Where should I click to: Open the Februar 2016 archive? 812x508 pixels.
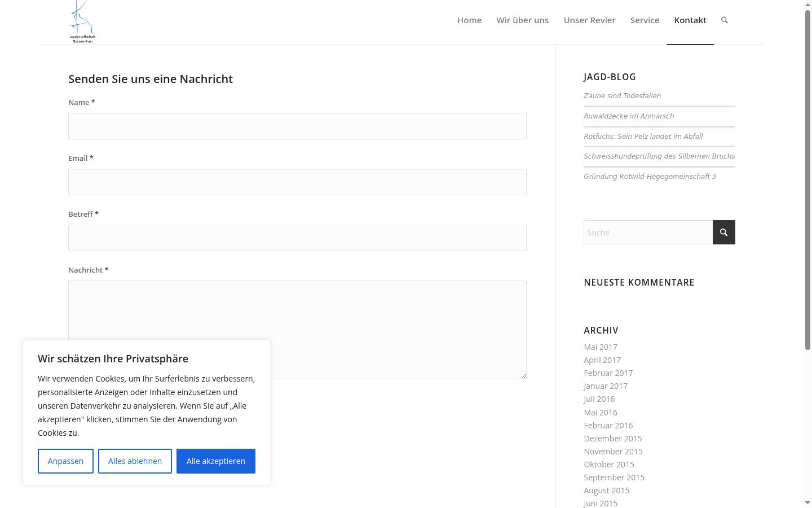[x=608, y=426]
